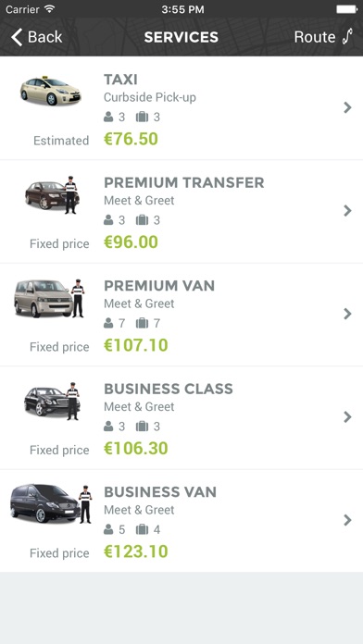Choose the BUSINESS VAN service title
The image size is (363, 644).
160,491
